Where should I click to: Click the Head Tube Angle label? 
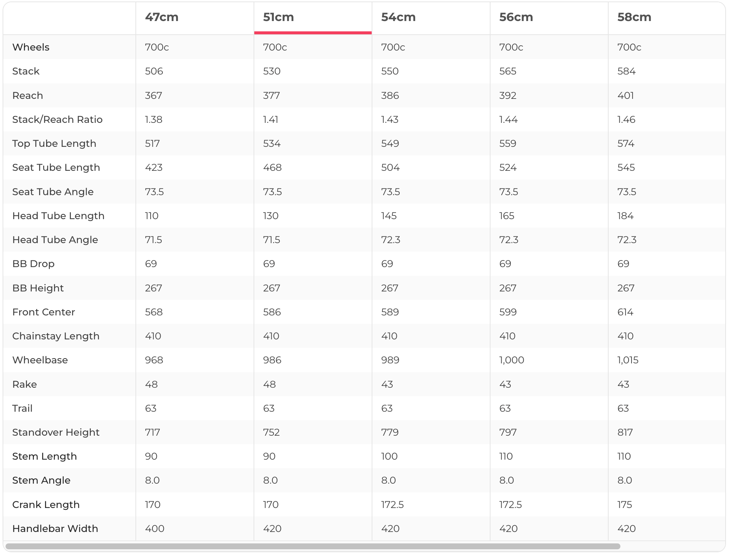(55, 240)
